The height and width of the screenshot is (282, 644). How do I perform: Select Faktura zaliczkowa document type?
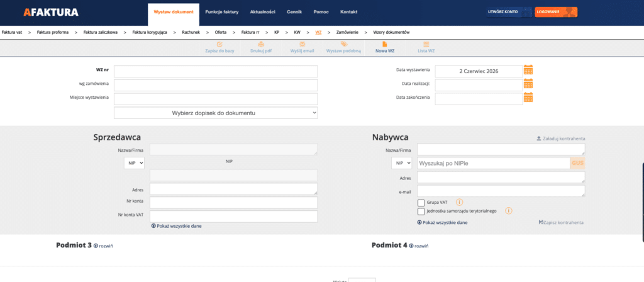click(x=101, y=32)
